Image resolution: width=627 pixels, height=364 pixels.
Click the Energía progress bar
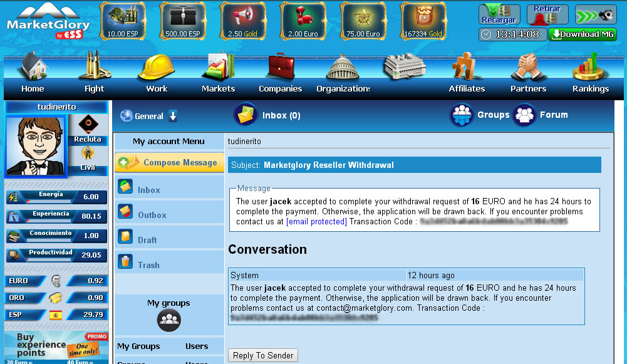(x=49, y=201)
